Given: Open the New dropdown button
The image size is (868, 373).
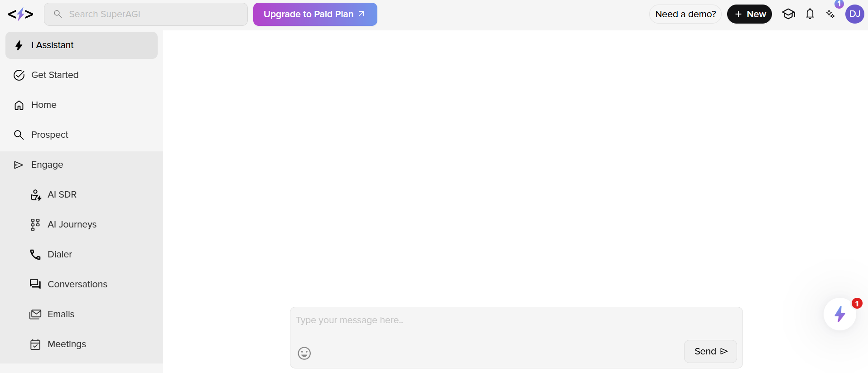Looking at the screenshot, I should click(749, 14).
